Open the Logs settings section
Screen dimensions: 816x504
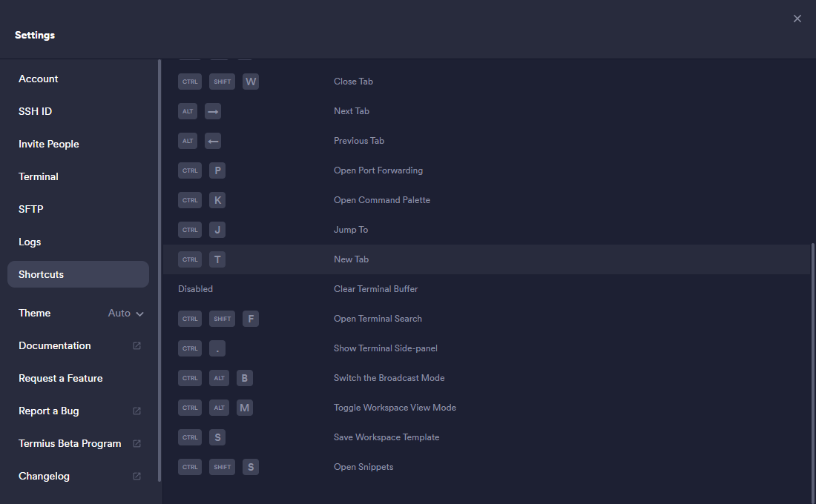(x=78, y=242)
